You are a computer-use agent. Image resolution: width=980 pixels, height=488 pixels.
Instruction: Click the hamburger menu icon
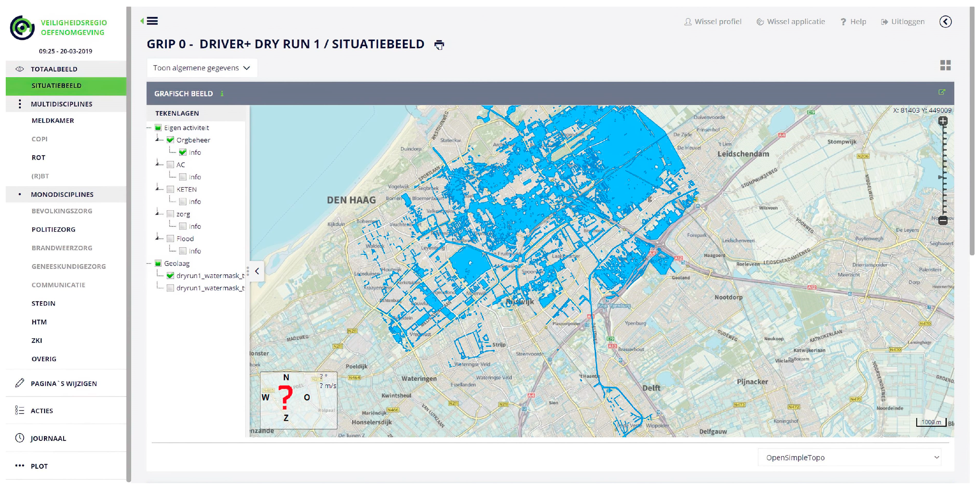[152, 21]
